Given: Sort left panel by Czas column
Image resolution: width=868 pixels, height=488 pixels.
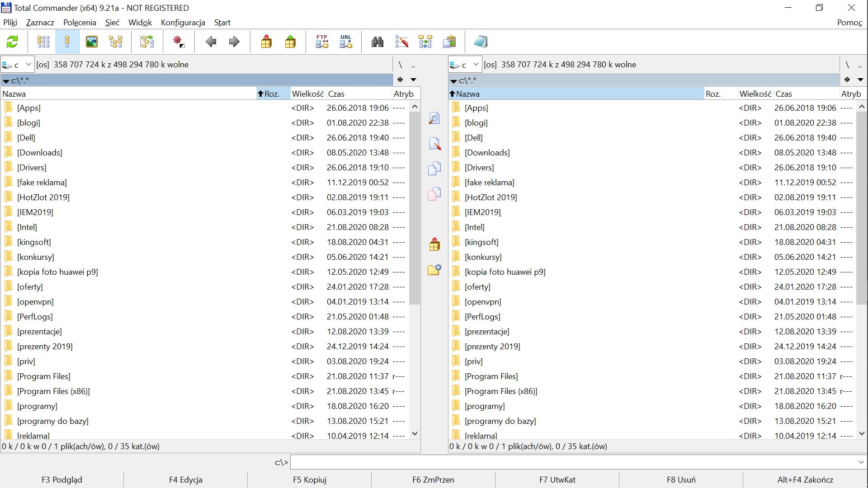Looking at the screenshot, I should point(359,94).
